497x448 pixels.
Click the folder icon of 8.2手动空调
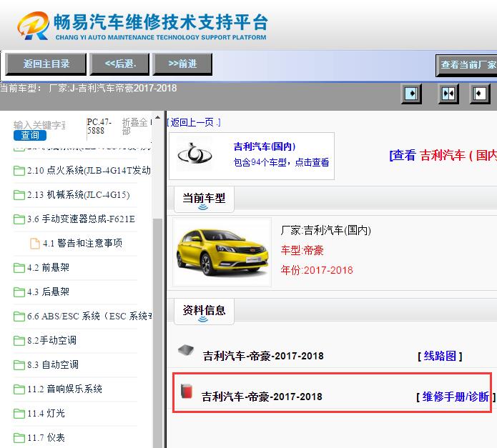click(x=19, y=341)
